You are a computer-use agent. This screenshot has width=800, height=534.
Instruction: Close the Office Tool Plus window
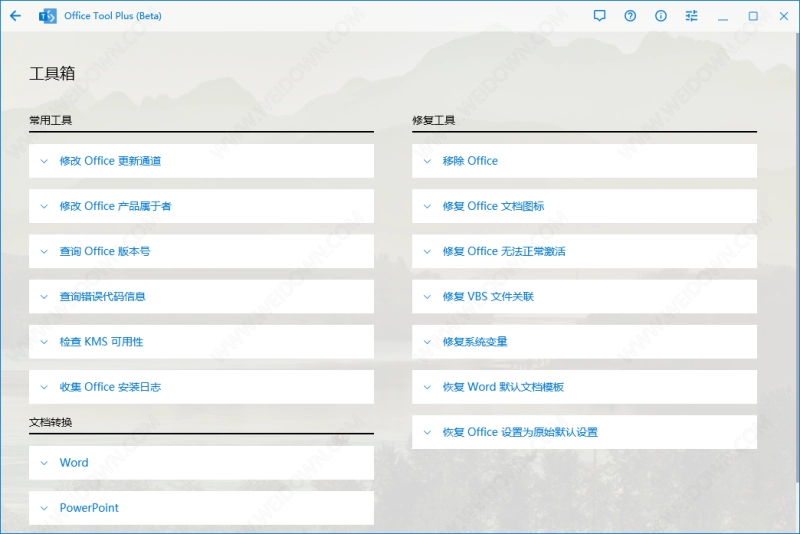click(784, 16)
